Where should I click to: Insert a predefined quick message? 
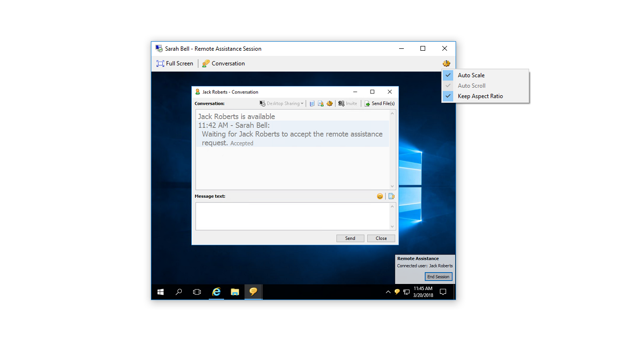pyautogui.click(x=391, y=196)
